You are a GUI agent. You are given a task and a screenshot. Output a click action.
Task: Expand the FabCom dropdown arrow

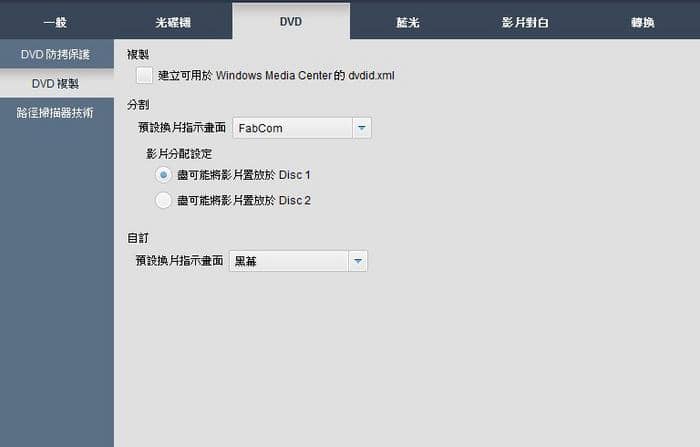[x=362, y=128]
